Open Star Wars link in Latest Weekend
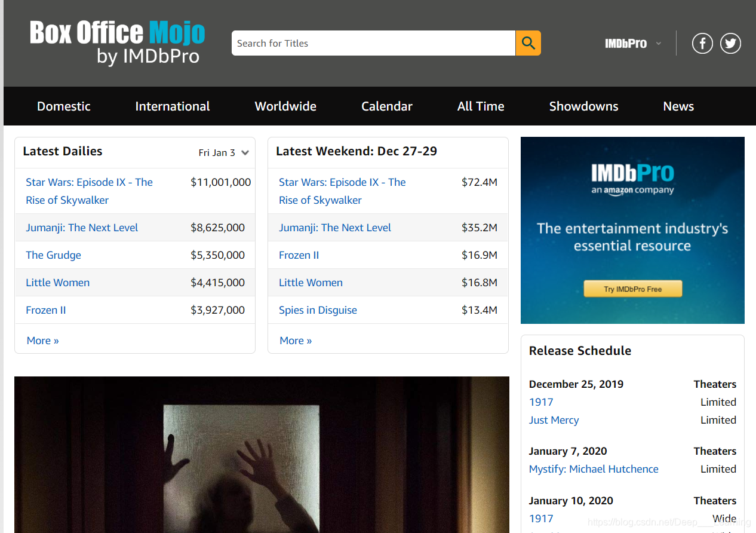 coord(342,191)
